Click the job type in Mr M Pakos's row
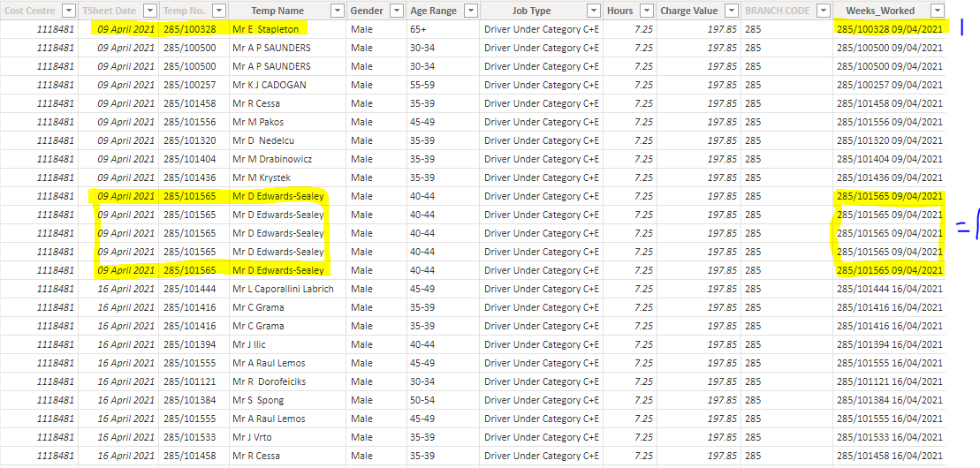Image resolution: width=980 pixels, height=468 pixels. [x=541, y=122]
